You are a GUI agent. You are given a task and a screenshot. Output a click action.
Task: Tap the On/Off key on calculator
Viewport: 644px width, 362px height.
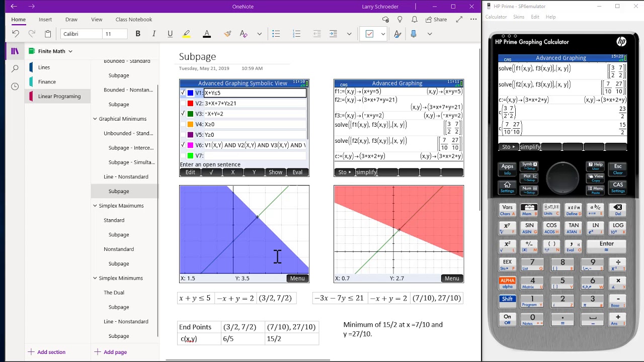pos(507,319)
